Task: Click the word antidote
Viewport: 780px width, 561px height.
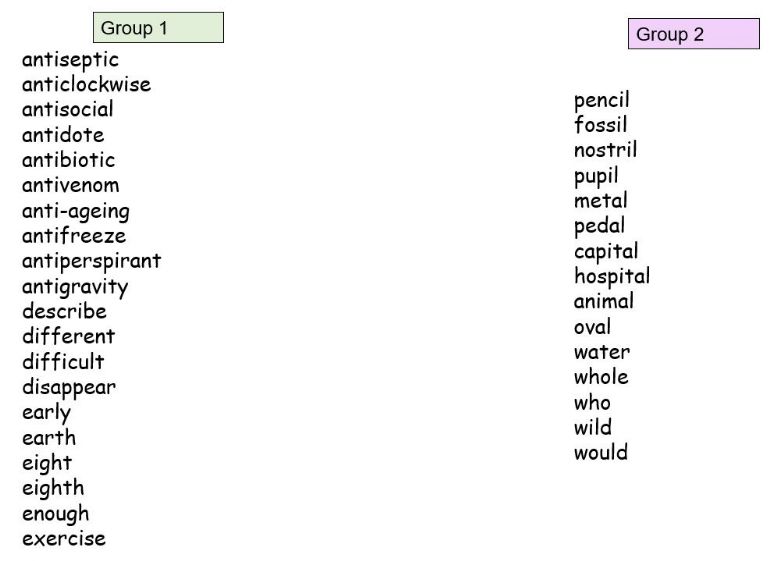Action: pyautogui.click(x=63, y=135)
